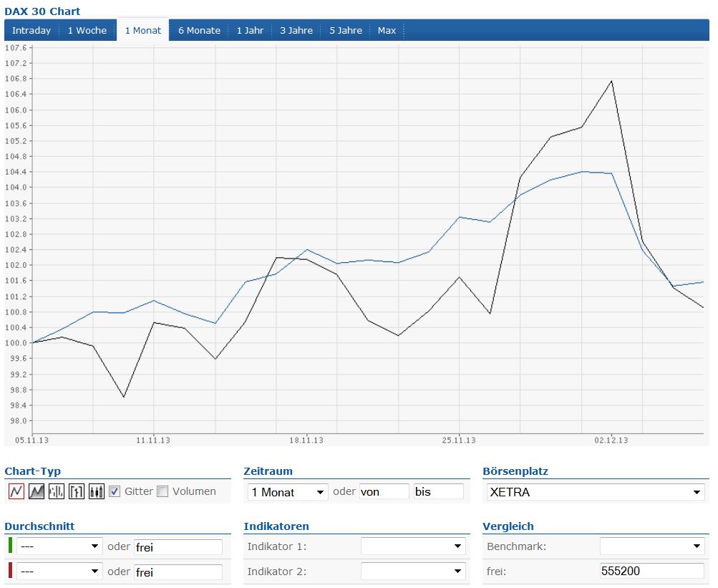Enable the Volumen checkbox
Viewport: 718px width, 588px height.
click(x=162, y=491)
